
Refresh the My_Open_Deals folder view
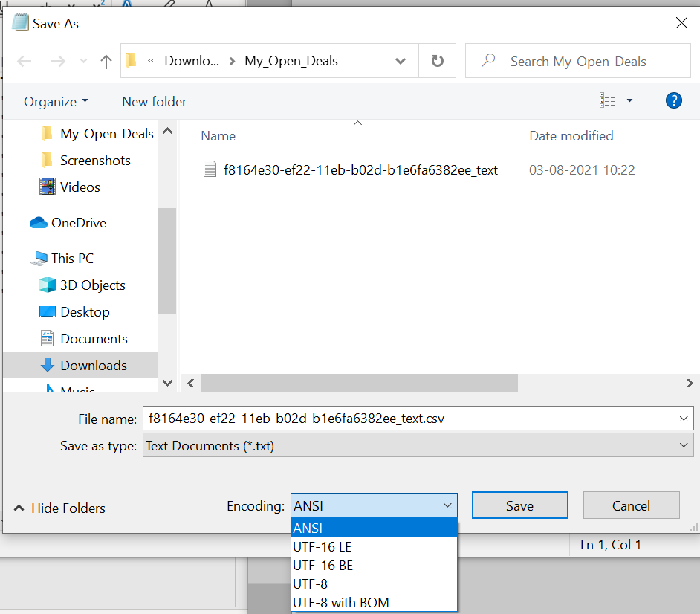click(438, 60)
